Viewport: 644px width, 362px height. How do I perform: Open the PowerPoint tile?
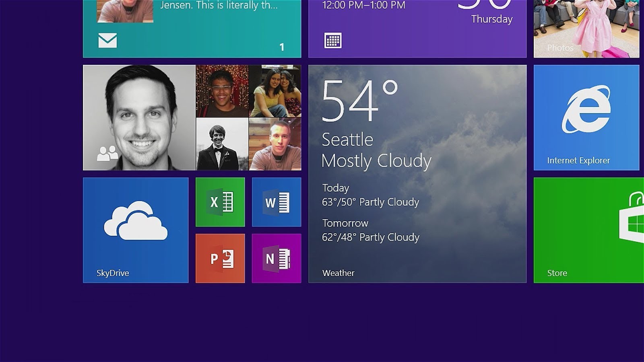(x=220, y=258)
